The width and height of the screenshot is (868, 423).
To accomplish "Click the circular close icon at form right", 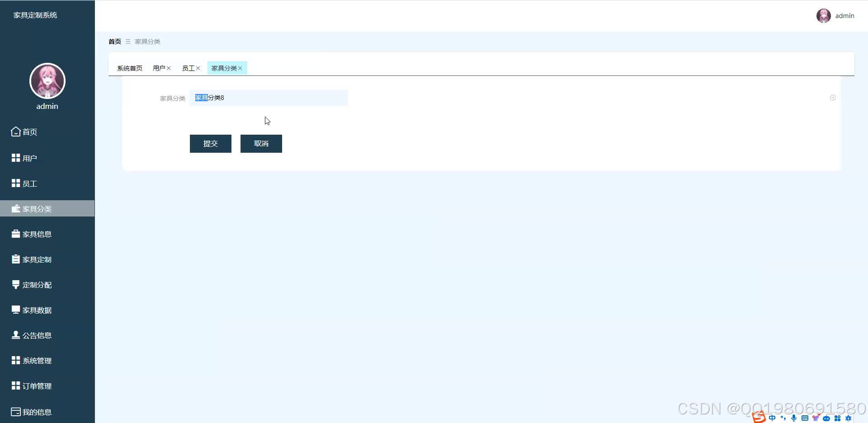I will click(x=833, y=98).
